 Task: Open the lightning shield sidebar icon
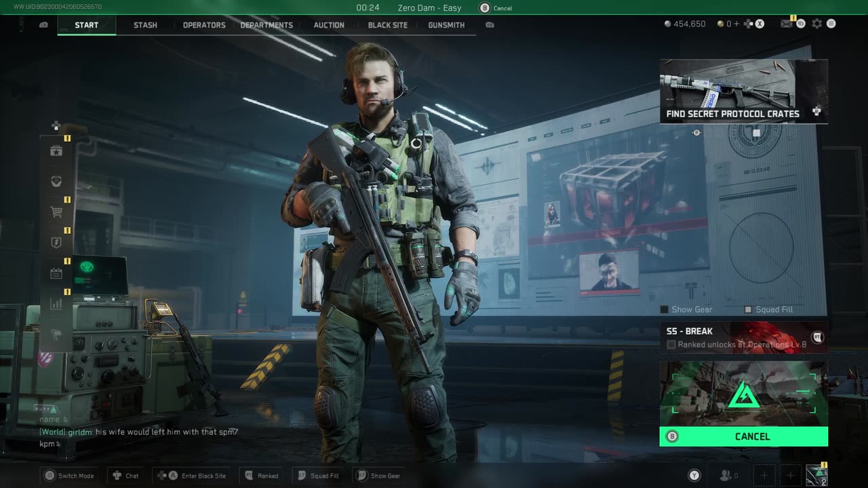[x=56, y=243]
